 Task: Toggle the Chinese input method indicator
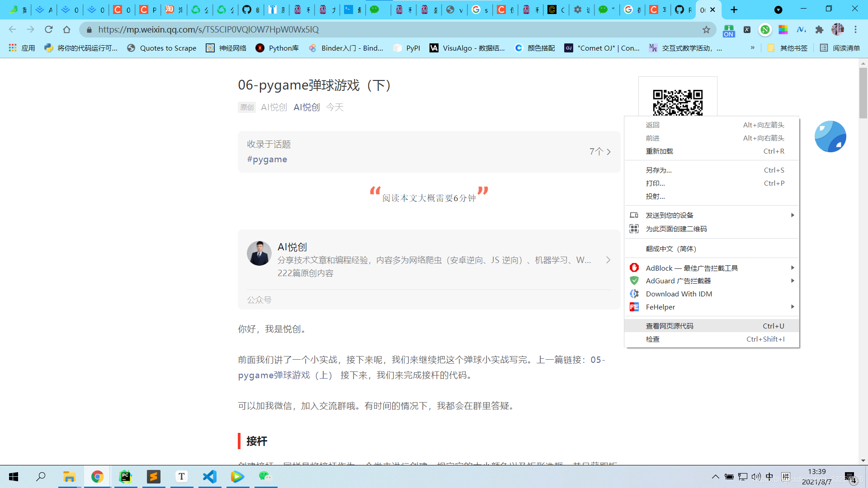coord(769,477)
